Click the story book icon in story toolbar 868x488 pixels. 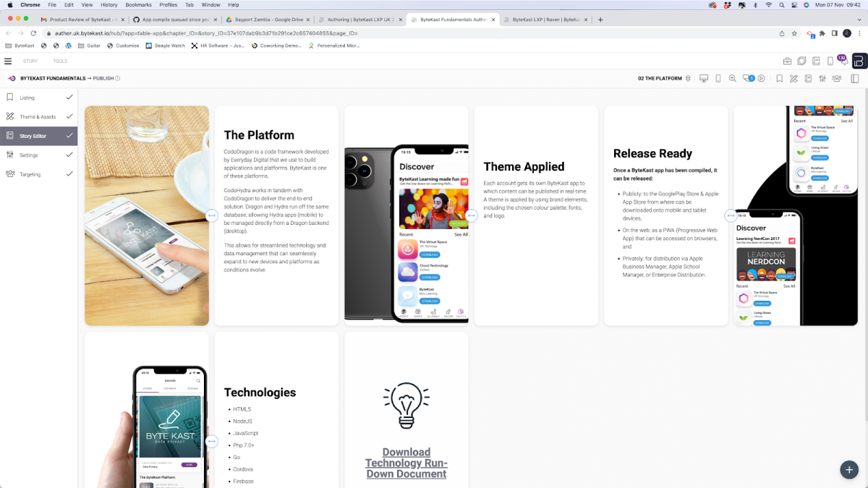[808, 78]
